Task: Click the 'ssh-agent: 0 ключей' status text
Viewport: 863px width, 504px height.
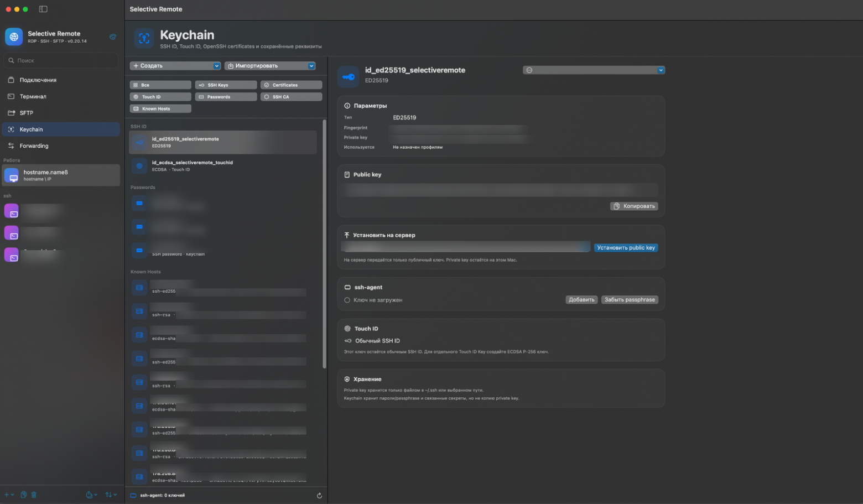Action: coord(163,496)
